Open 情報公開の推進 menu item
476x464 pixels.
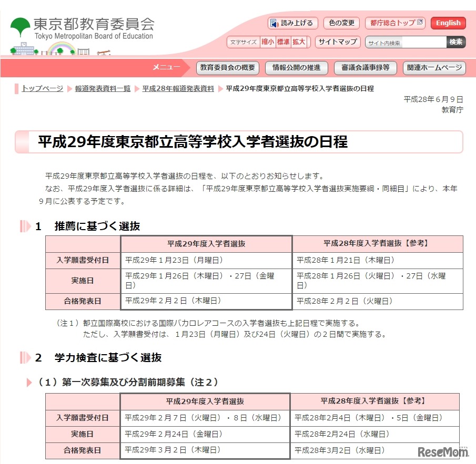point(296,68)
